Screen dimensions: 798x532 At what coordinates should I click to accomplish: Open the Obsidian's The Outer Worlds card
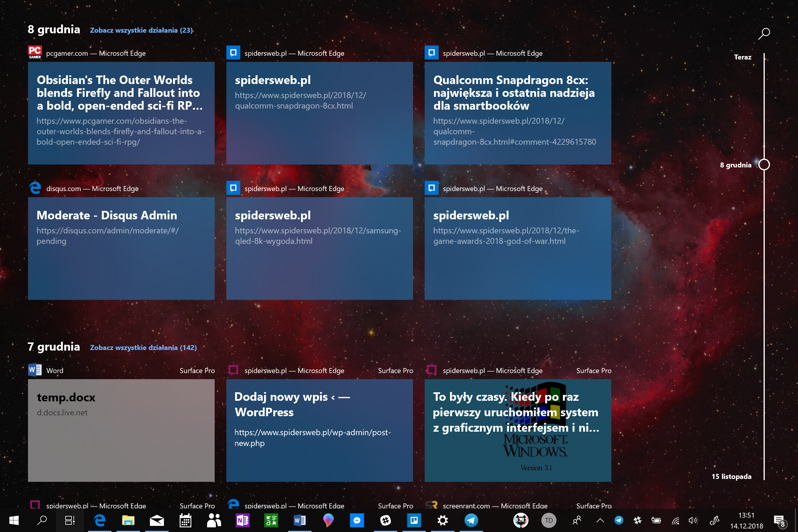[121, 113]
